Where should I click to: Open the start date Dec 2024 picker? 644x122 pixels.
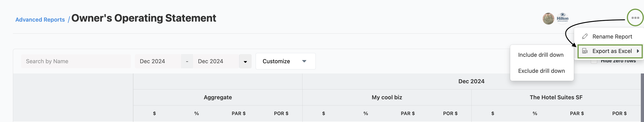(x=158, y=61)
